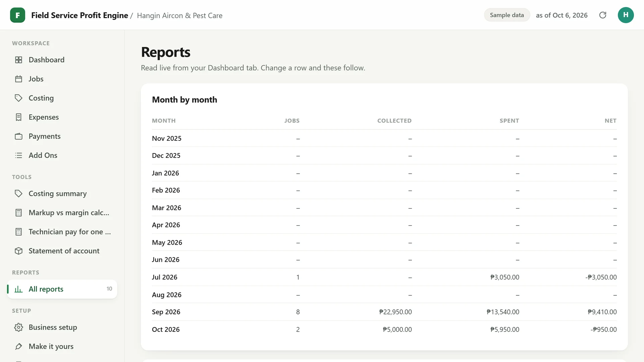Select Add Ons in the workspace menu
The width and height of the screenshot is (644, 362).
click(62, 155)
